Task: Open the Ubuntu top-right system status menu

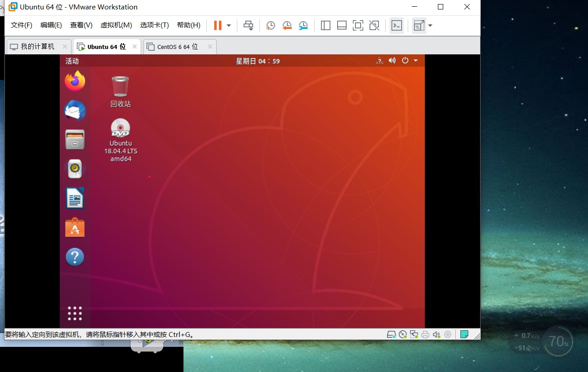Action: 404,60
